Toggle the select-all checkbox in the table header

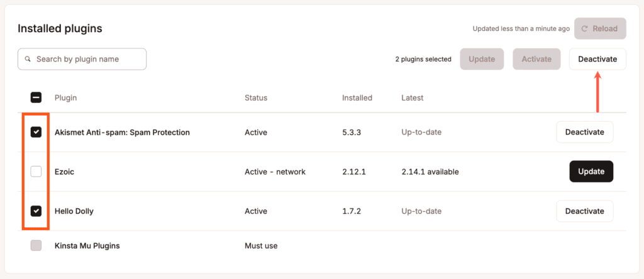point(36,97)
